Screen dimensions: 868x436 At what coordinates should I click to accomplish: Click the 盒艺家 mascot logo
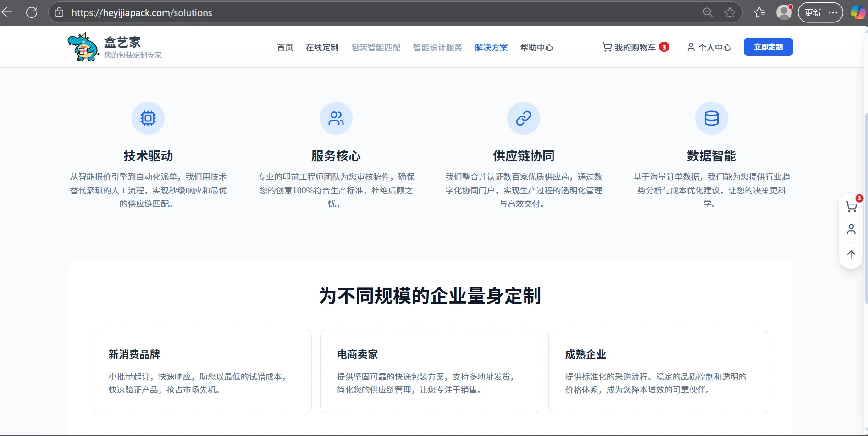[83, 46]
